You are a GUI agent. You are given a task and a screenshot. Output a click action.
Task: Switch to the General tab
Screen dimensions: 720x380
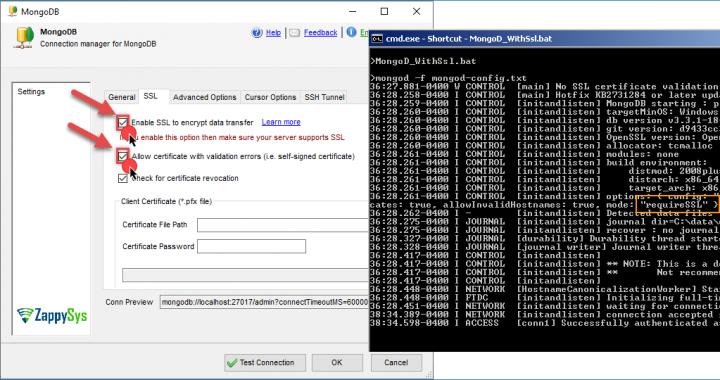click(x=122, y=97)
